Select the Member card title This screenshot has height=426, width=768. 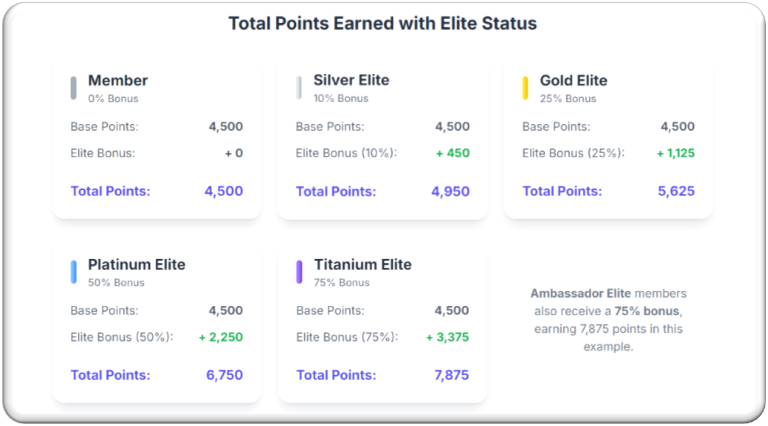click(118, 80)
